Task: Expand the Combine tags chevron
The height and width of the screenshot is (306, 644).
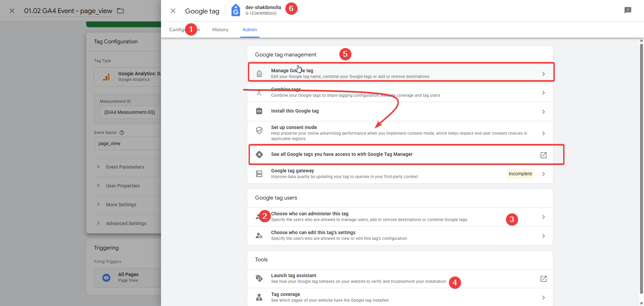Action: pos(543,93)
